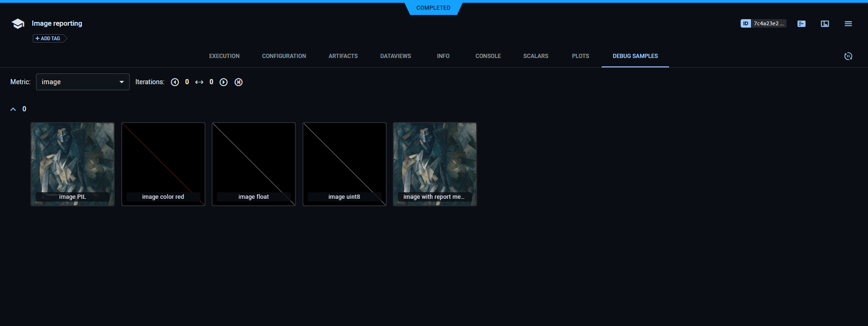Go to the ARTIFACTS tab
The image size is (868, 326).
click(x=343, y=56)
